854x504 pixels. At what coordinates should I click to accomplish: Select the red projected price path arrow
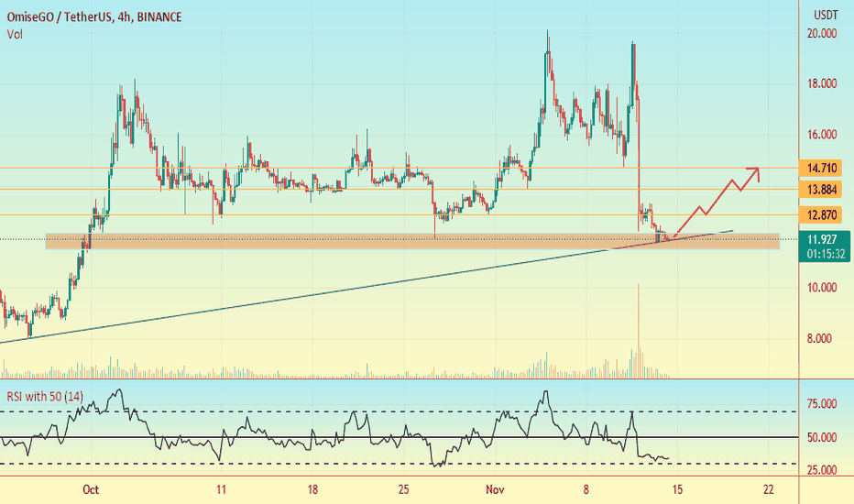pos(715,203)
